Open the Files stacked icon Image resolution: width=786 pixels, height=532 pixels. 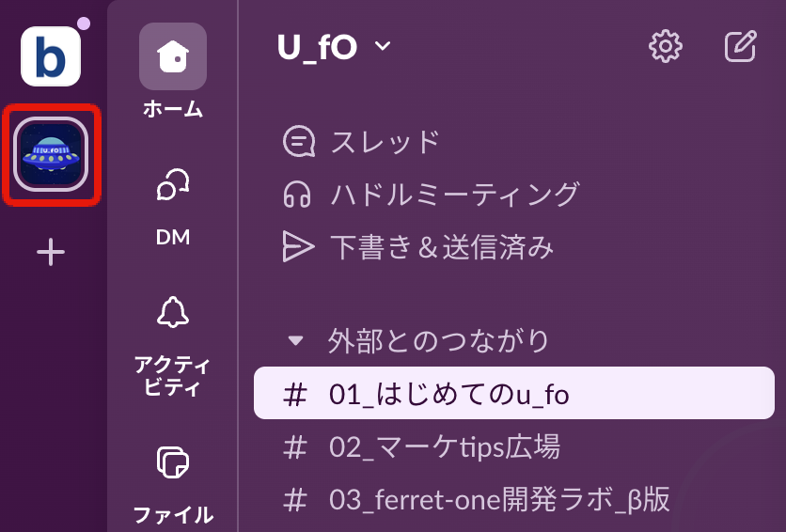coord(173,462)
